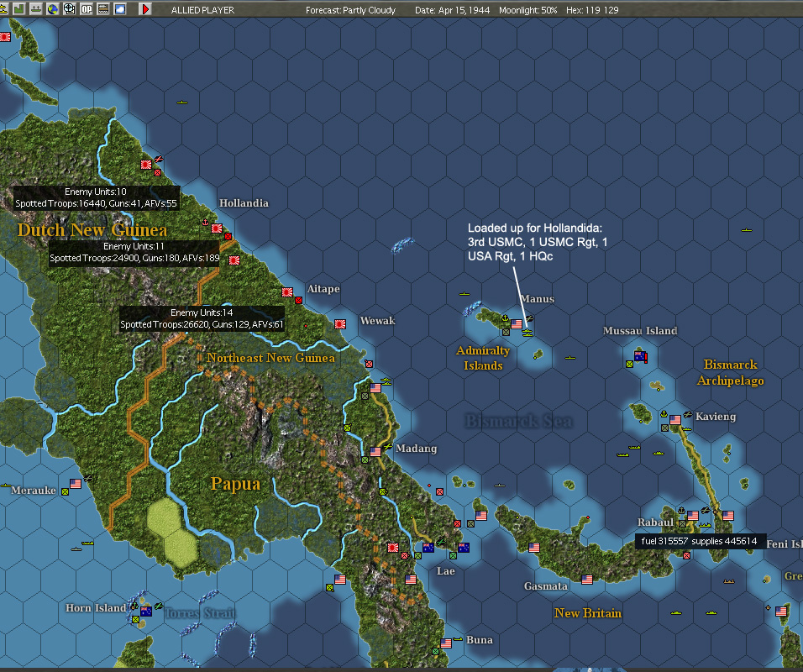Select the Japanese base flag at Hollandia

[217, 228]
